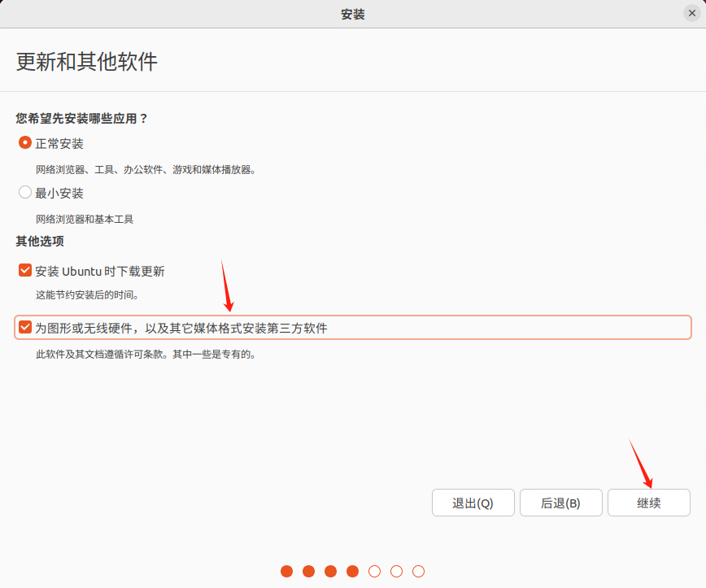Image resolution: width=706 pixels, height=588 pixels.
Task: Click the 最小安装 label text
Action: (59, 193)
